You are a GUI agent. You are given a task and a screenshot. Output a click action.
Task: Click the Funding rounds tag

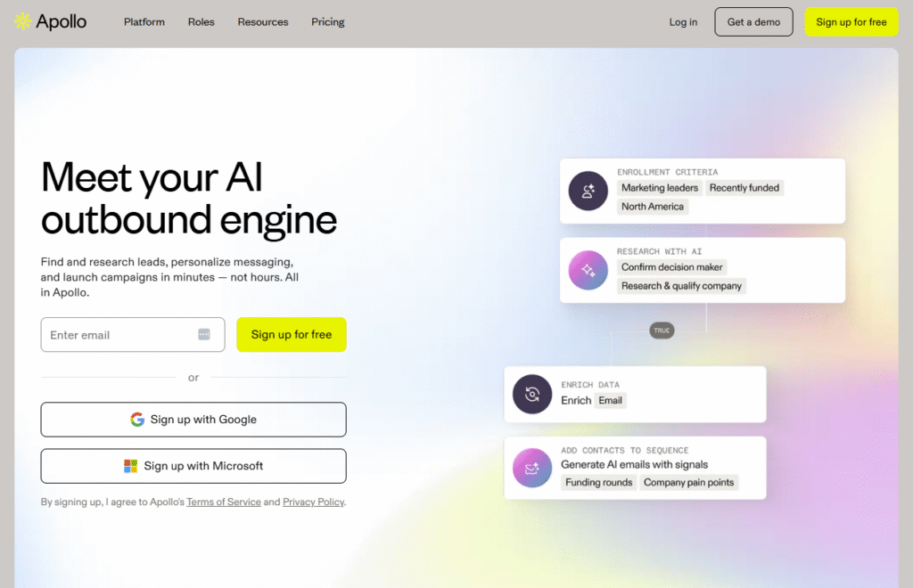(x=598, y=482)
